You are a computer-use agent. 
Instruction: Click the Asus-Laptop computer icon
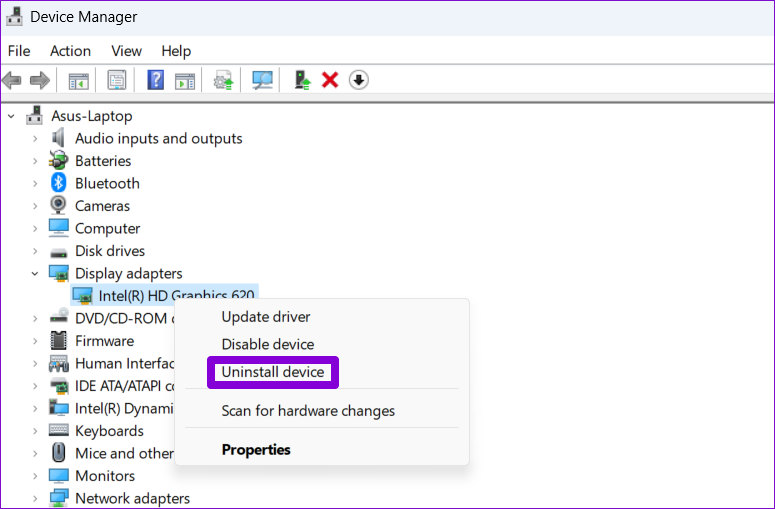point(34,116)
